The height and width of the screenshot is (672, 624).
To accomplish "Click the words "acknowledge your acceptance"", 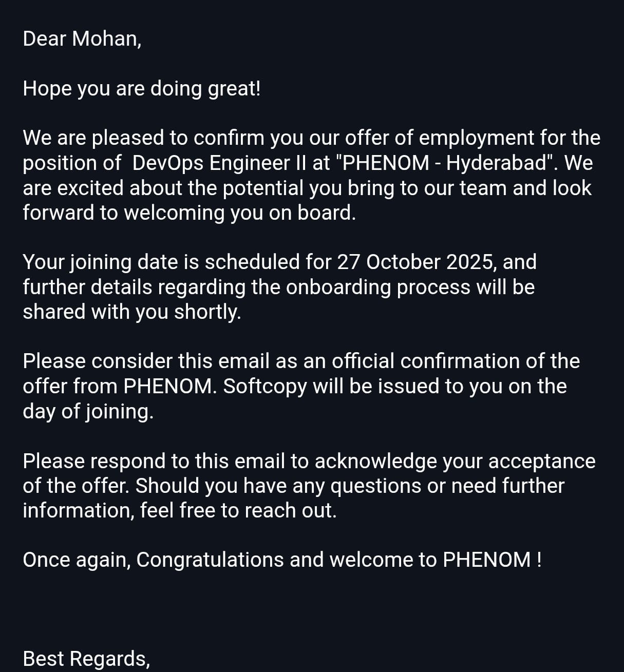I will click(455, 461).
